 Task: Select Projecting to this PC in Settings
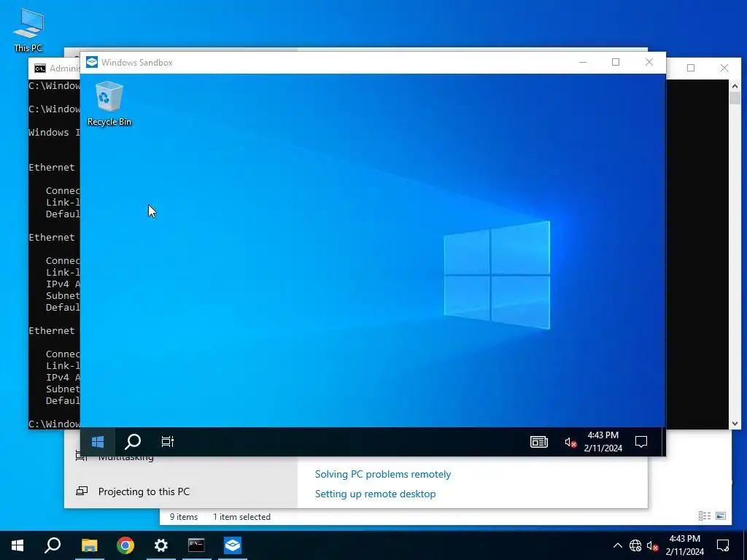[x=144, y=491]
